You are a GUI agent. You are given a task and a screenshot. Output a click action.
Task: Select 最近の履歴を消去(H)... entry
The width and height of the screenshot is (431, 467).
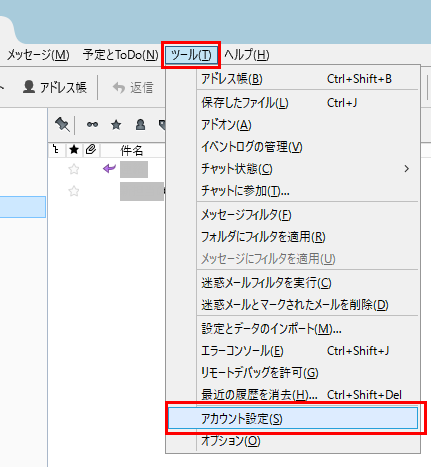tap(292, 395)
